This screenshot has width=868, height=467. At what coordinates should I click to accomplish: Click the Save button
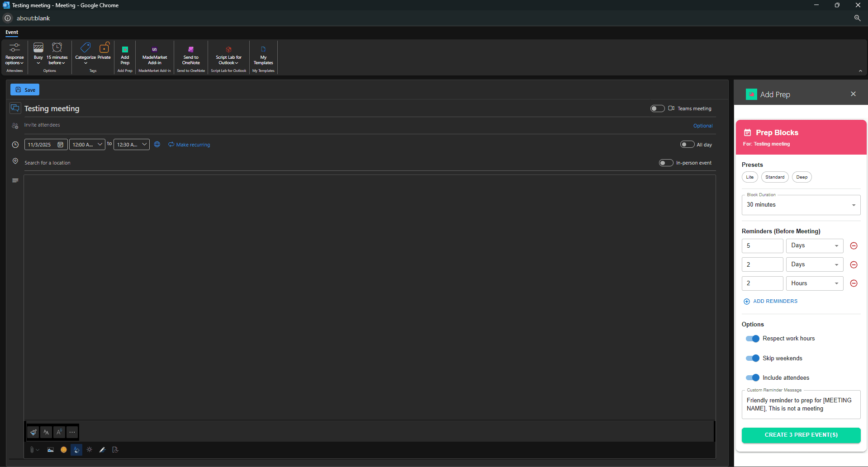click(x=25, y=90)
